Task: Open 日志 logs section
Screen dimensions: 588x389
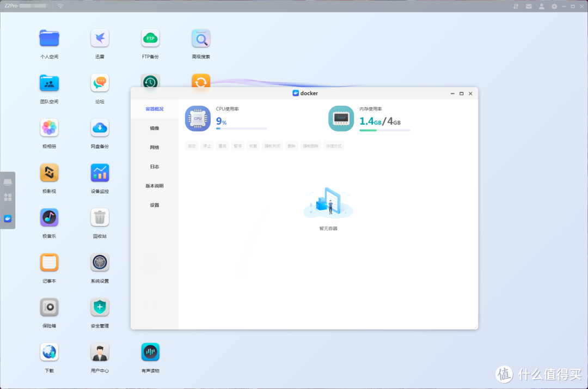Action: click(155, 167)
